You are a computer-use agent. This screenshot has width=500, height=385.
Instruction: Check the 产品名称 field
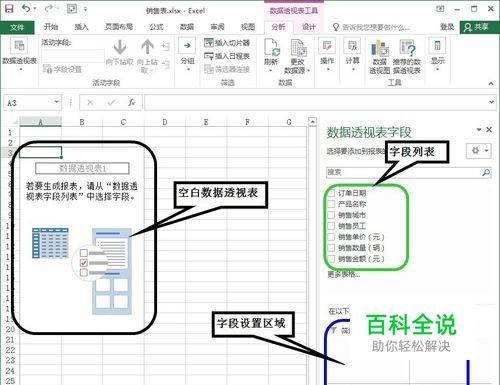(x=331, y=204)
